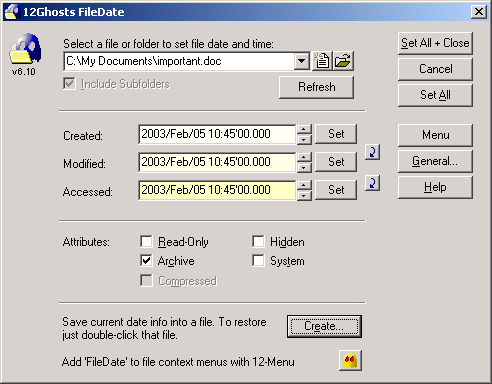Enable the Read-Only attribute checkbox

point(146,241)
